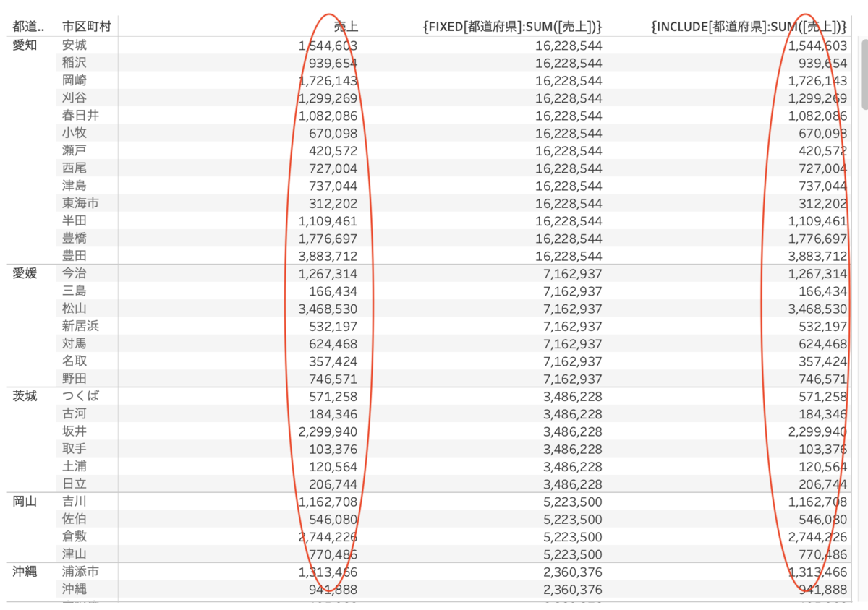Click the 吉川 city row label

point(74,502)
